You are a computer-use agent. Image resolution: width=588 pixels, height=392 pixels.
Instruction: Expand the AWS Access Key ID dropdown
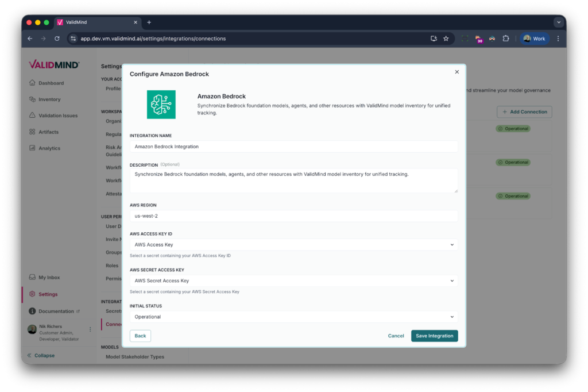click(x=293, y=245)
